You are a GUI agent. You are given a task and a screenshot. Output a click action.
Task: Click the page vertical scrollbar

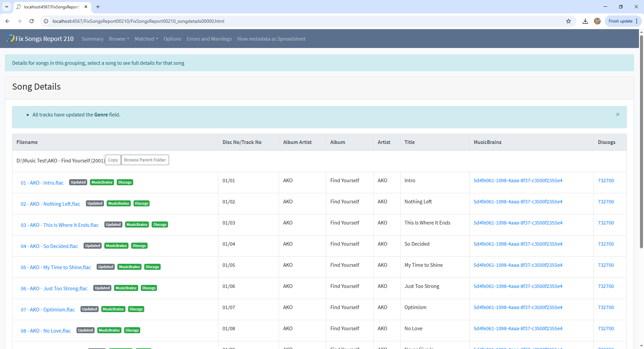tap(641, 141)
